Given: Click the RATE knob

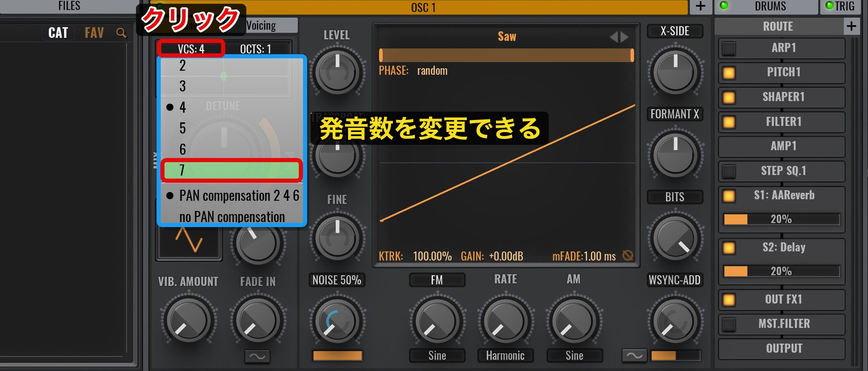Looking at the screenshot, I should [x=506, y=320].
